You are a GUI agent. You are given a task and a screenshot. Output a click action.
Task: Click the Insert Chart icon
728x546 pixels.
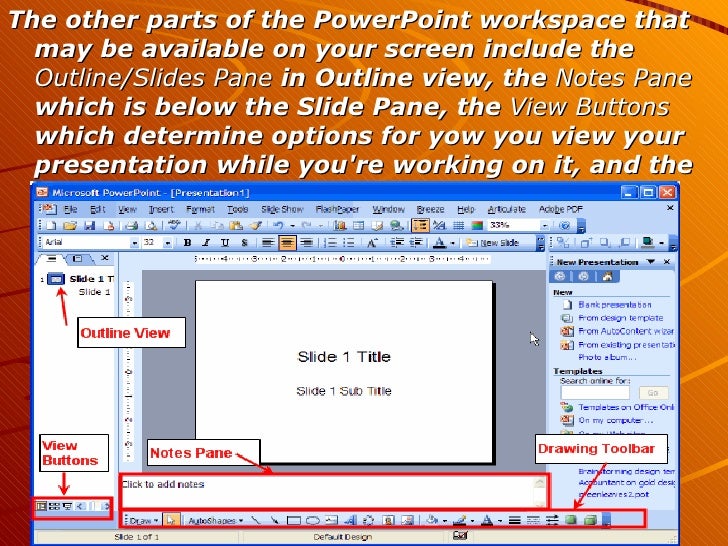tap(340, 226)
